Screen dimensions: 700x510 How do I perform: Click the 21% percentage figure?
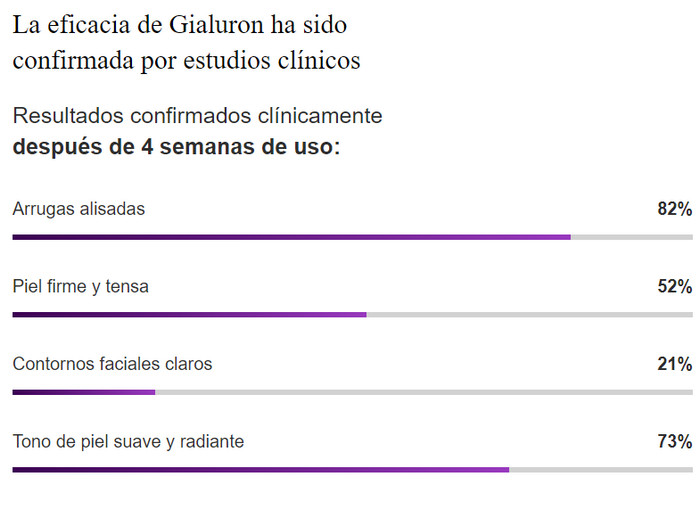click(674, 364)
